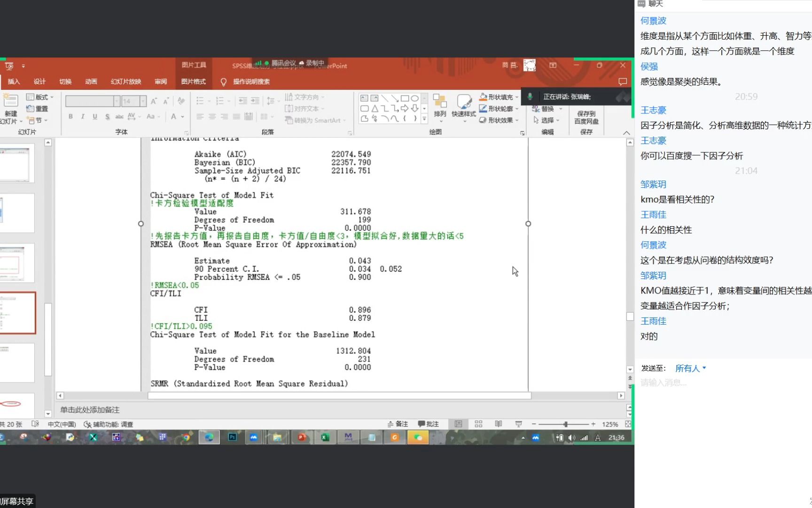Toggle Underline formatting
This screenshot has height=508, width=812.
95,116
